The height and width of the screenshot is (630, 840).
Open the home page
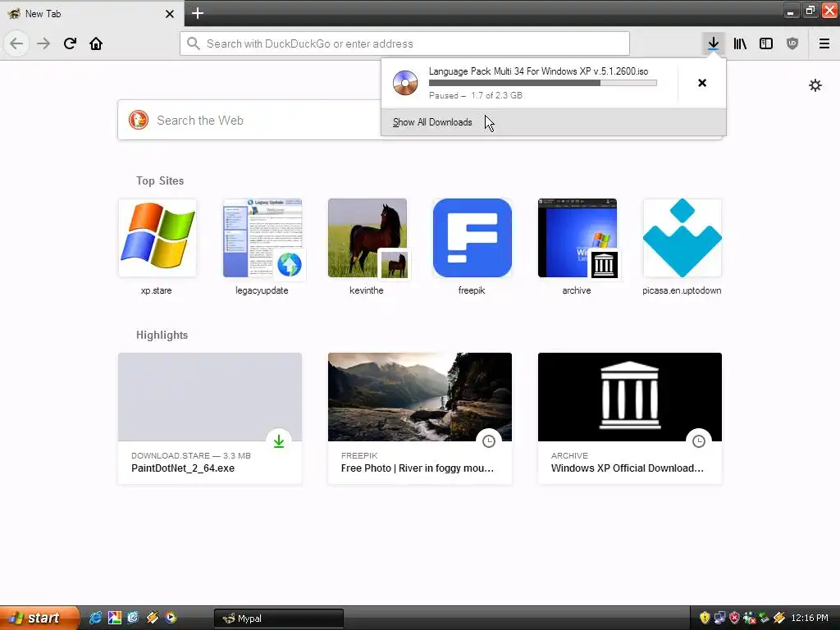click(x=96, y=43)
